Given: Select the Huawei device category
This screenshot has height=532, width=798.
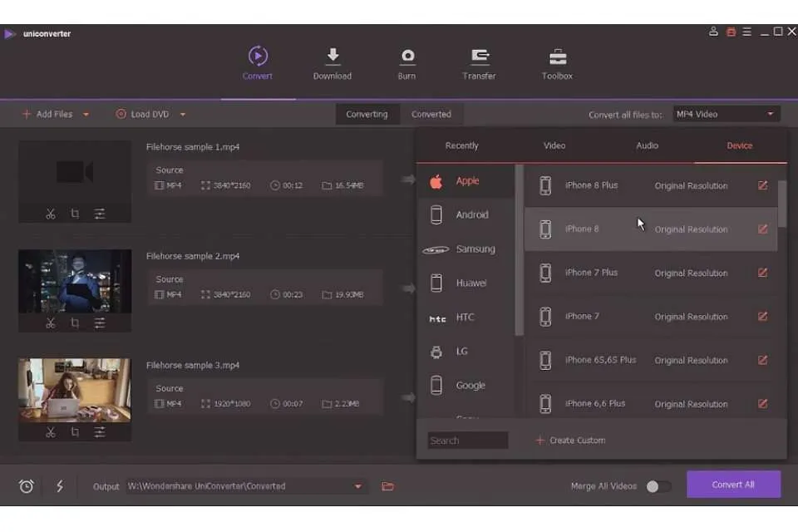Looking at the screenshot, I should (466, 283).
